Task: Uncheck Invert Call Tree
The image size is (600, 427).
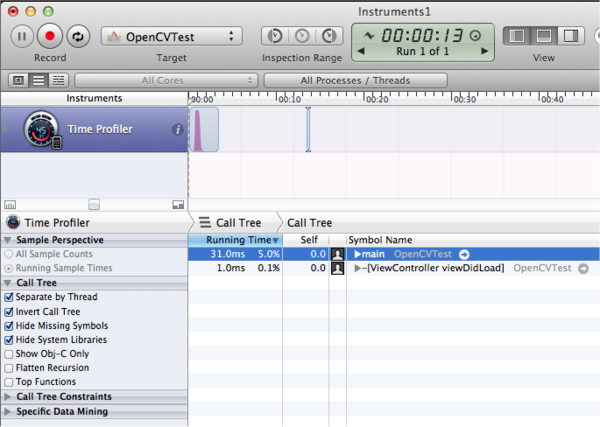Action: coord(9,312)
